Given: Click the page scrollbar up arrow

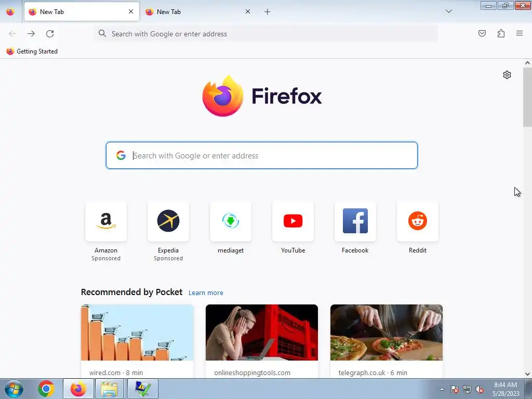Looking at the screenshot, I should point(527,63).
